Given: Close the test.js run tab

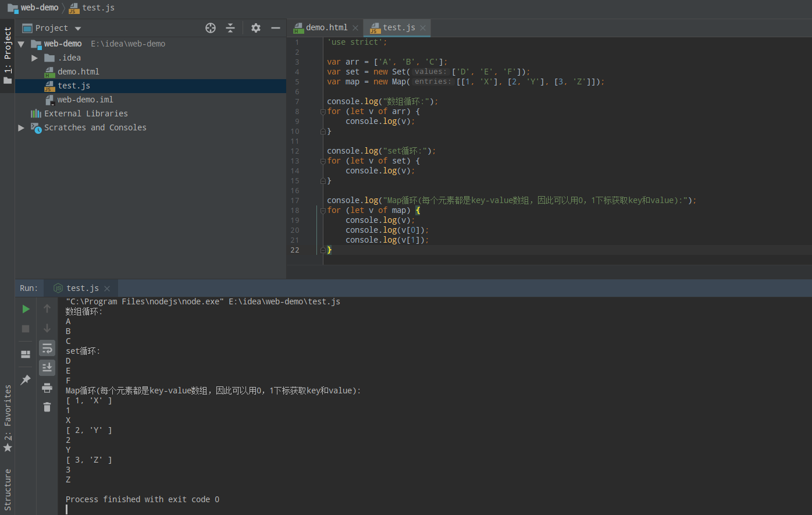Looking at the screenshot, I should coord(107,289).
